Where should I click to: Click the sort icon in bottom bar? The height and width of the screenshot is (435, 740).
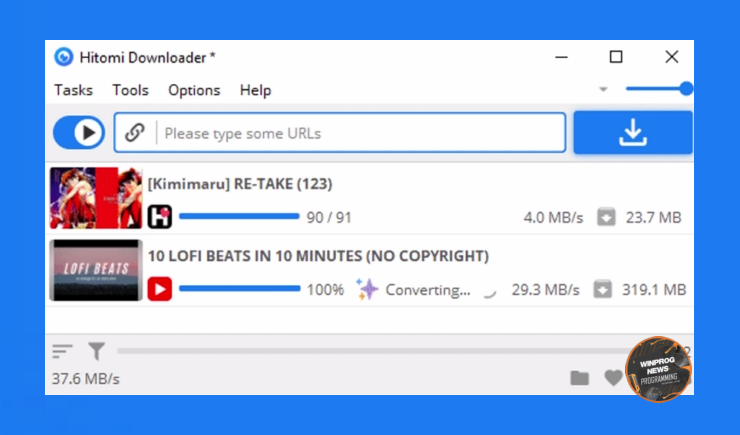pos(62,351)
